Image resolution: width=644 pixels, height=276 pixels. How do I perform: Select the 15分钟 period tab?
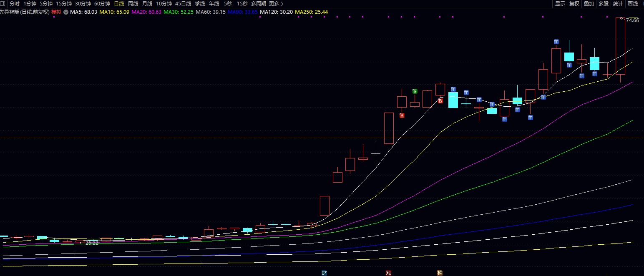(64, 4)
